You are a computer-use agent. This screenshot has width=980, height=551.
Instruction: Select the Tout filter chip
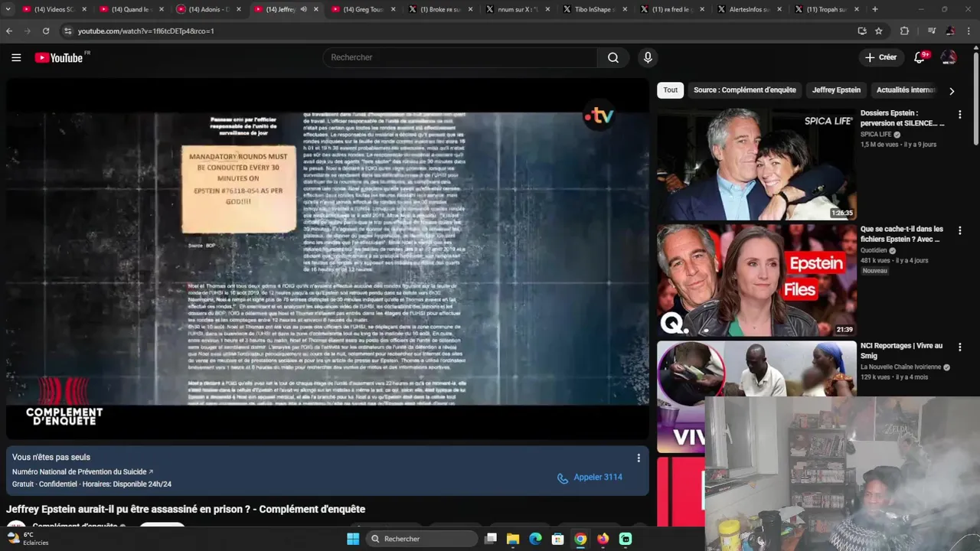[670, 90]
